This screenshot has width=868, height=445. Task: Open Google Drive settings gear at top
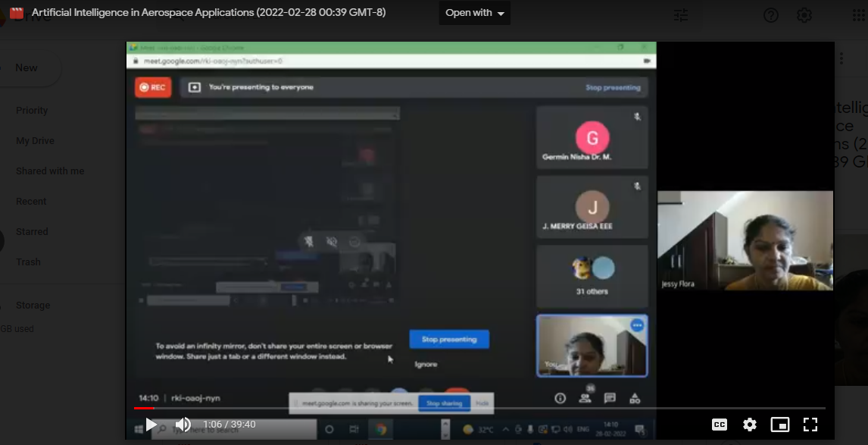(x=804, y=15)
